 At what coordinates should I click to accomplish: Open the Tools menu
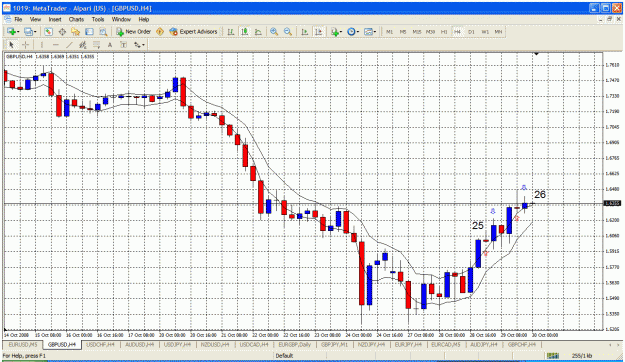[98, 19]
